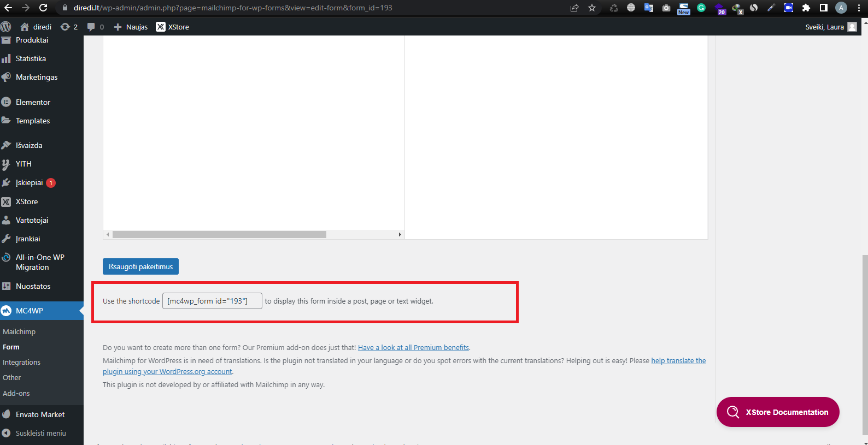This screenshot has width=868, height=445.
Task: Open the Chrome three-dot menu
Action: (859, 8)
